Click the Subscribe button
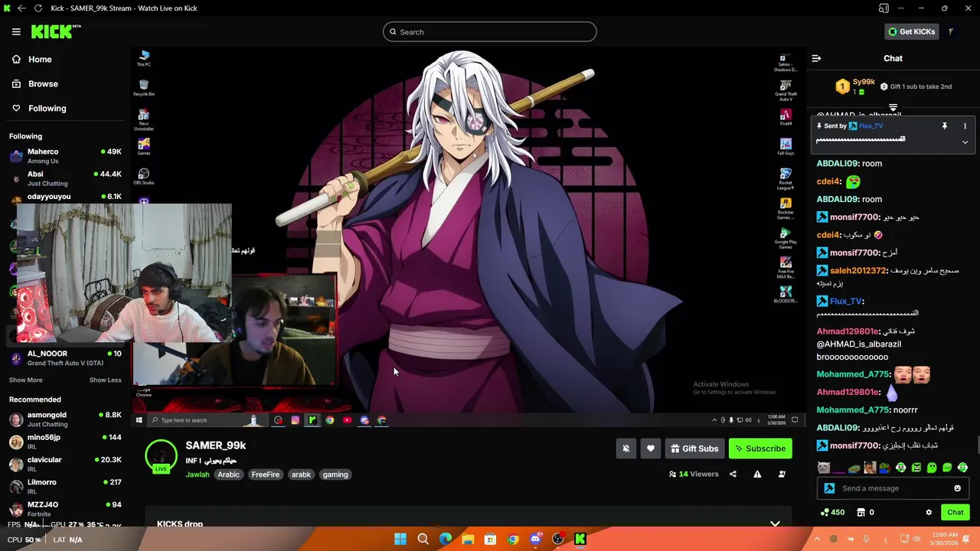This screenshot has width=980, height=551. pos(760,448)
